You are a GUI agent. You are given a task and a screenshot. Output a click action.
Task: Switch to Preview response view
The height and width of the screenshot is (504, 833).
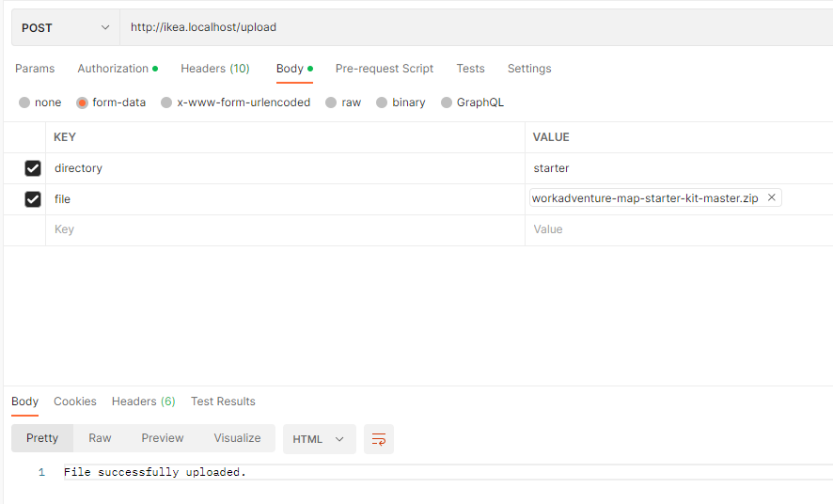[163, 438]
